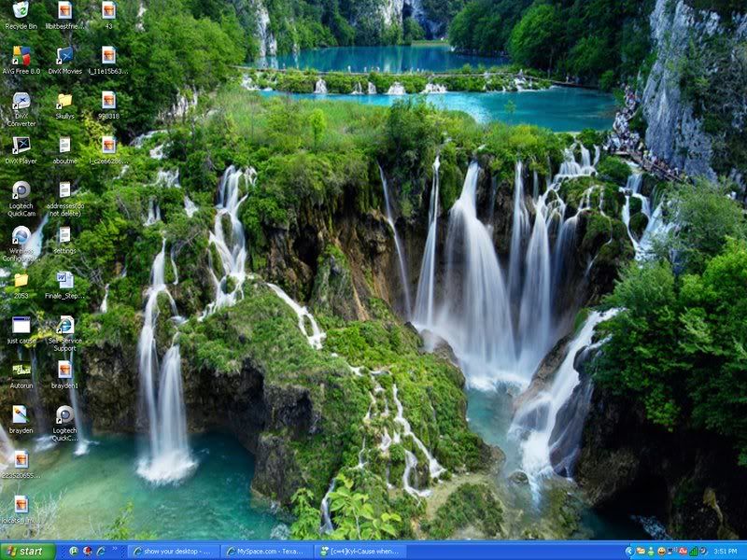Open the brayden1 image file
Viewport: 747px width, 560px height.
coord(64,371)
